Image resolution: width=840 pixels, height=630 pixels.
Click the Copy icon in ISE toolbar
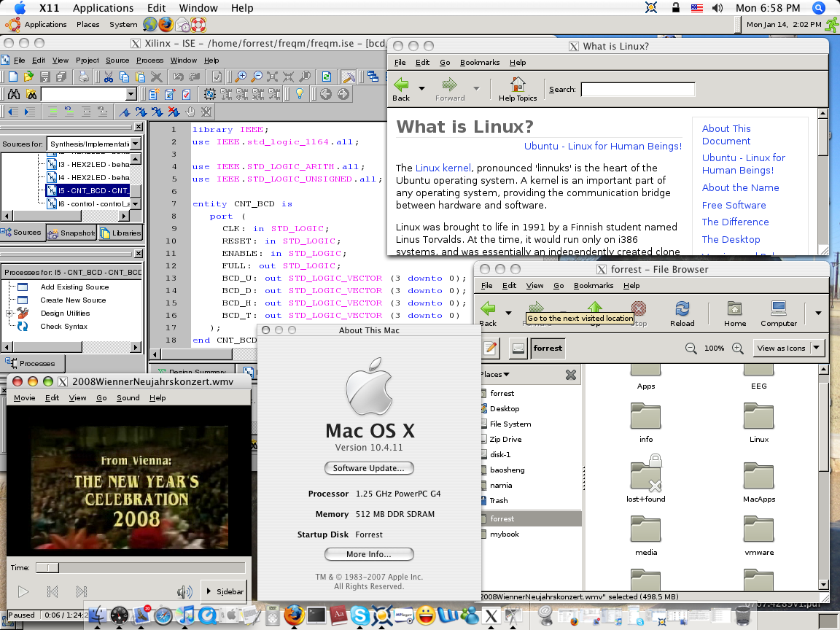pos(124,77)
